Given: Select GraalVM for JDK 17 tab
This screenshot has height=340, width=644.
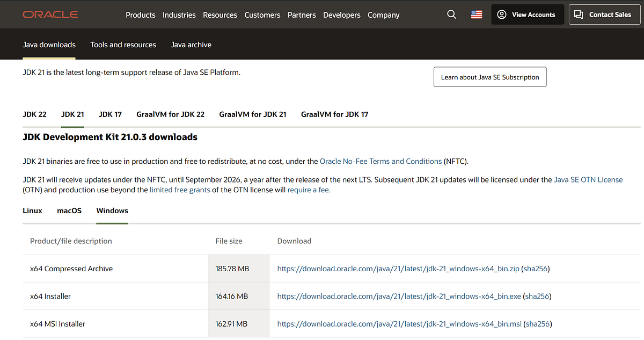Looking at the screenshot, I should pos(335,114).
